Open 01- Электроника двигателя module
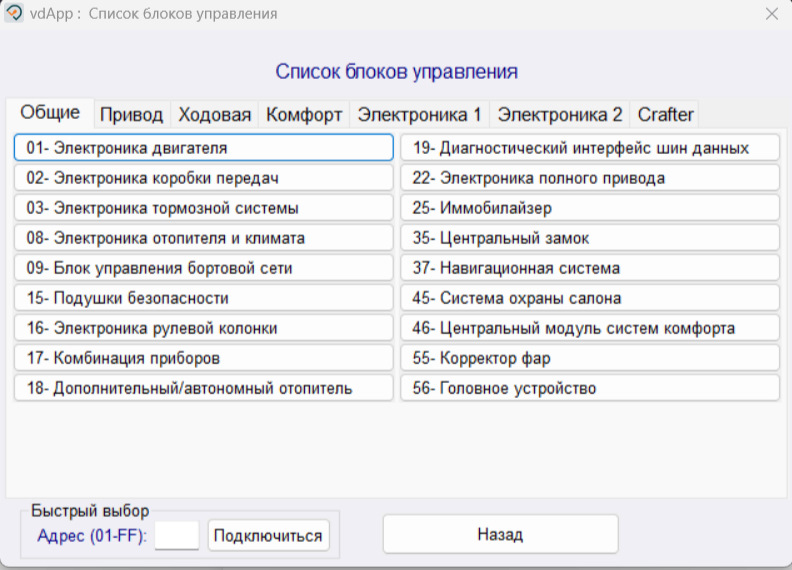The height and width of the screenshot is (570, 792). point(204,148)
